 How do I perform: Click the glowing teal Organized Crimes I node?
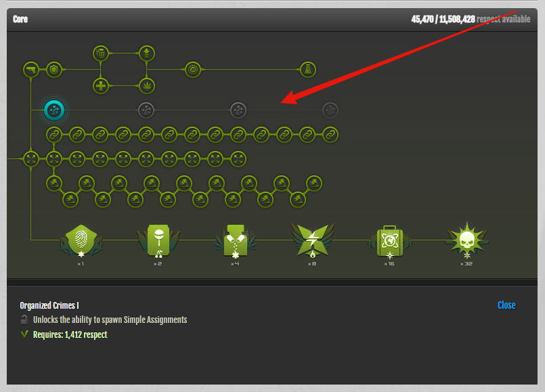point(54,110)
